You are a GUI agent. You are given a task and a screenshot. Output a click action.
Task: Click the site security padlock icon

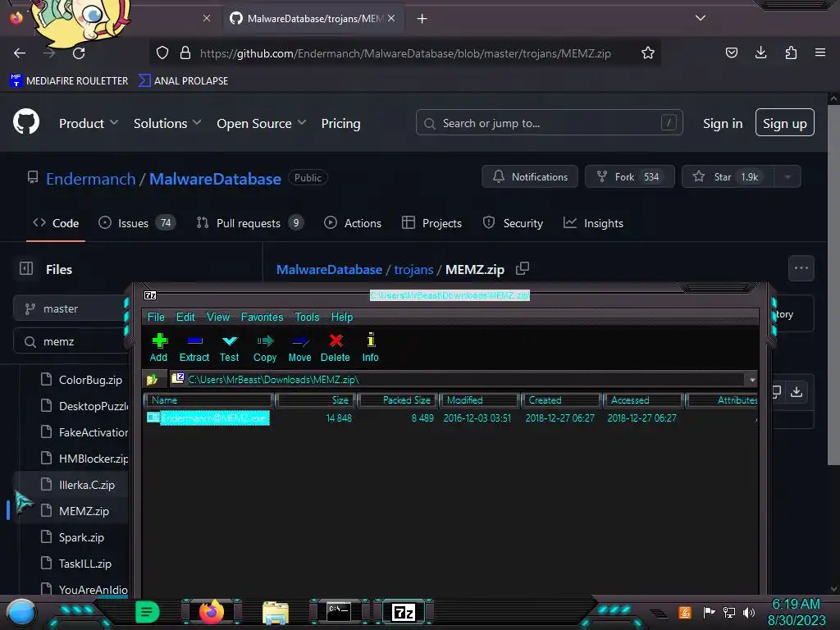click(185, 53)
